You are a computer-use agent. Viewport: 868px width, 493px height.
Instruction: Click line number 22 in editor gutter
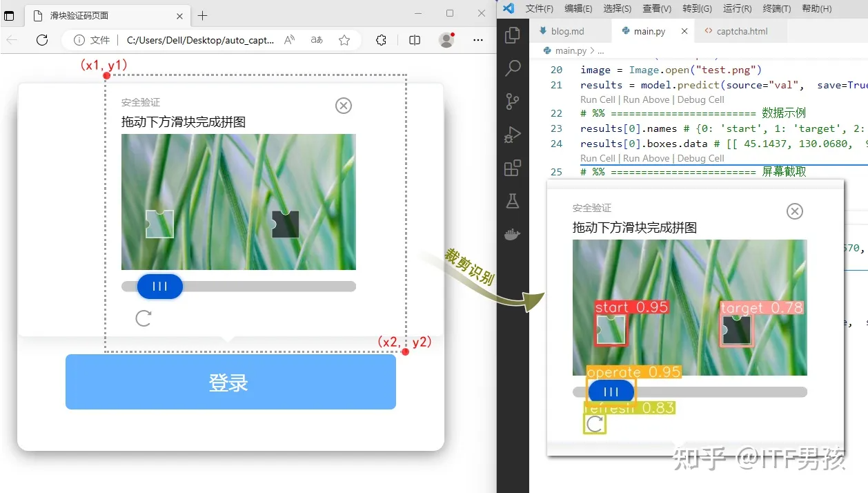coord(557,113)
